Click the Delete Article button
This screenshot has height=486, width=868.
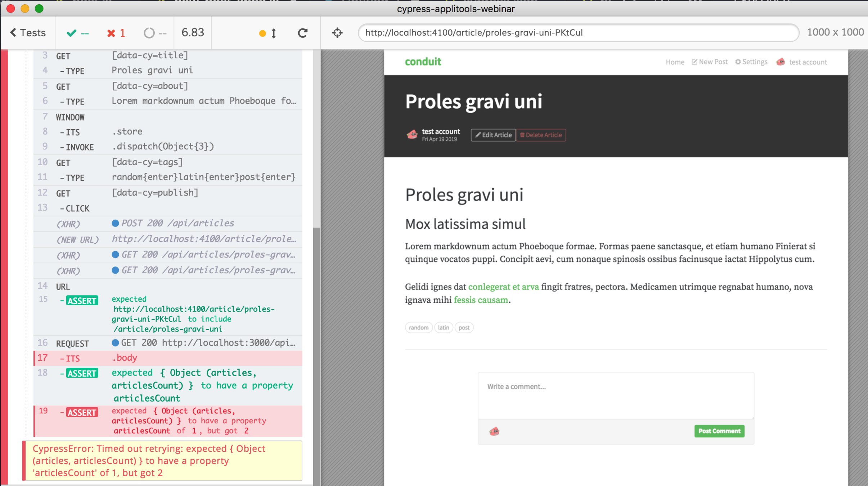click(541, 135)
